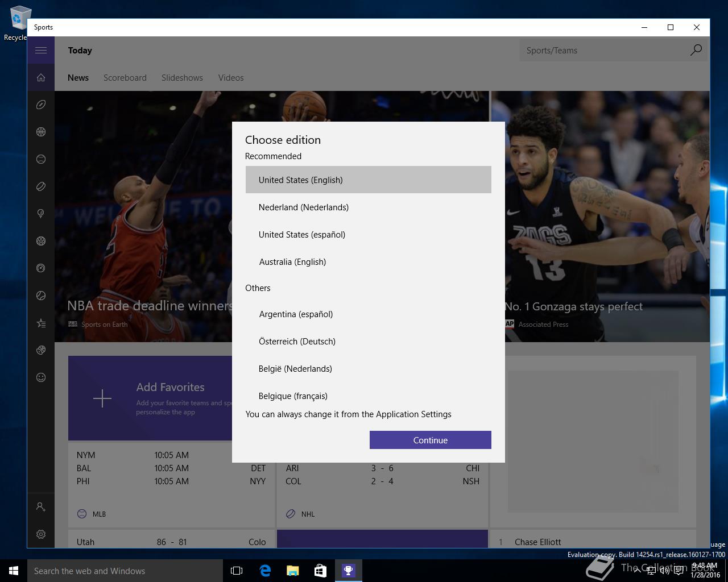This screenshot has width=728, height=582.
Task: Click the Add Favorites tile
Action: point(150,398)
